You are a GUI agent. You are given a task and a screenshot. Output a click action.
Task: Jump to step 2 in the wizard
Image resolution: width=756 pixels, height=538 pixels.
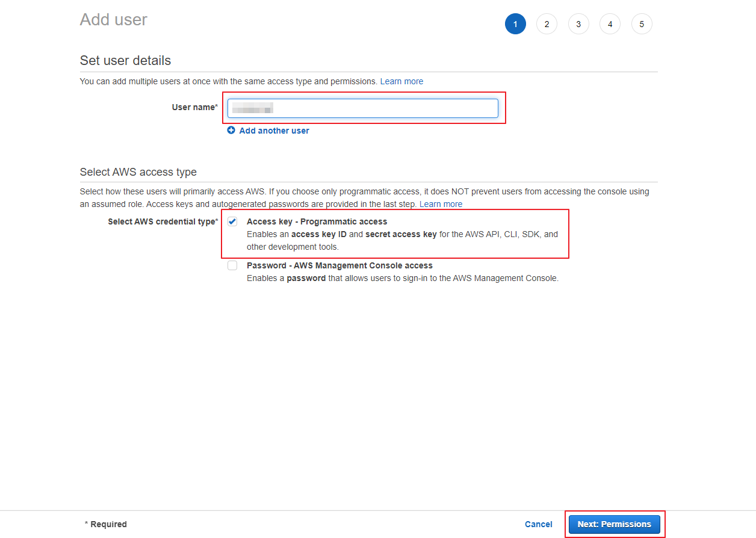click(547, 24)
